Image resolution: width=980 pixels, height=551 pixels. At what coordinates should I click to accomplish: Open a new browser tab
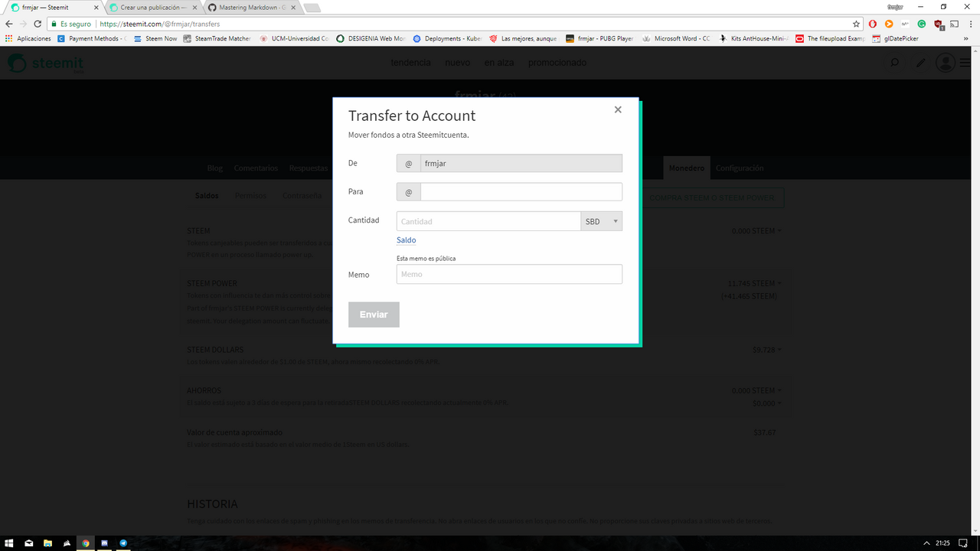coord(312,8)
